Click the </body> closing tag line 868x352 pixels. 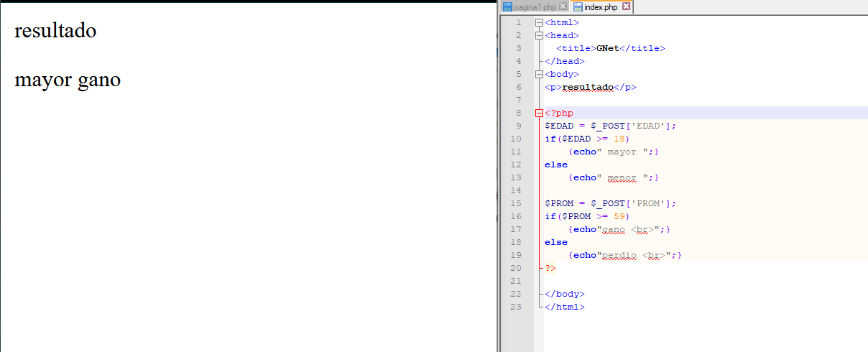coord(565,295)
